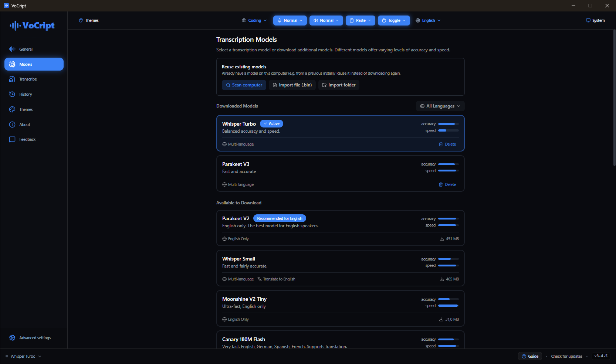The height and width of the screenshot is (364, 616).
Task: Click Multi-language globe on Whisper Turbo
Action: tap(224, 144)
